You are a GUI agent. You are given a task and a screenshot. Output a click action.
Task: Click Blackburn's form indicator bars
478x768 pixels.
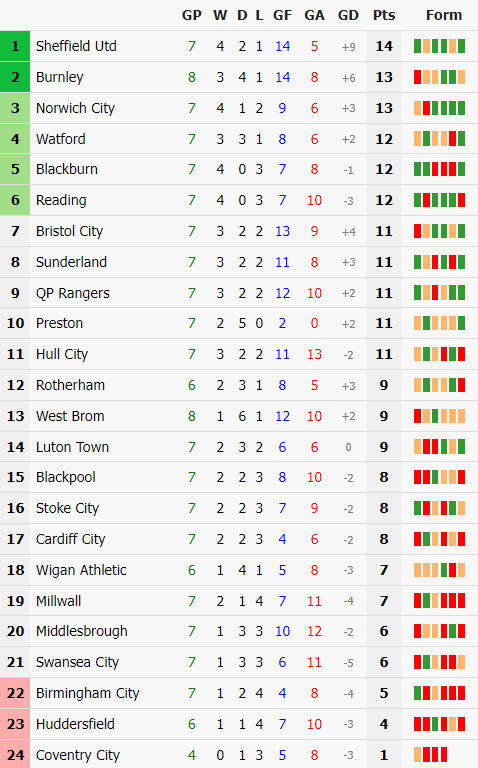click(439, 169)
